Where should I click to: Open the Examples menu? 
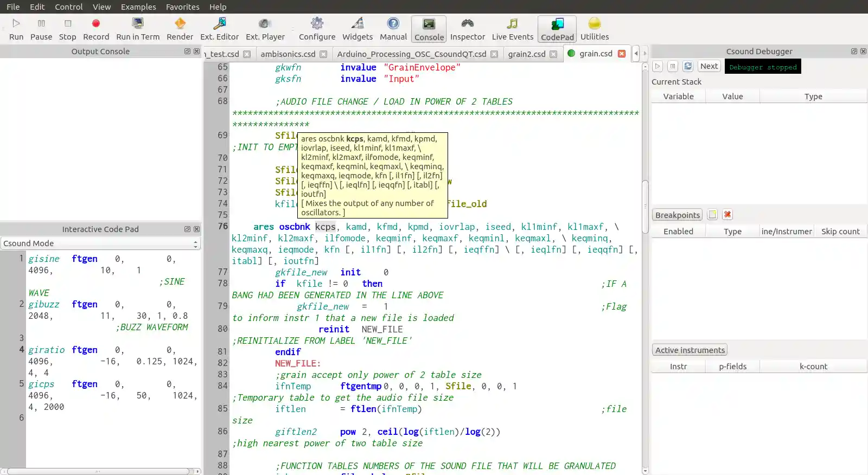tap(138, 7)
